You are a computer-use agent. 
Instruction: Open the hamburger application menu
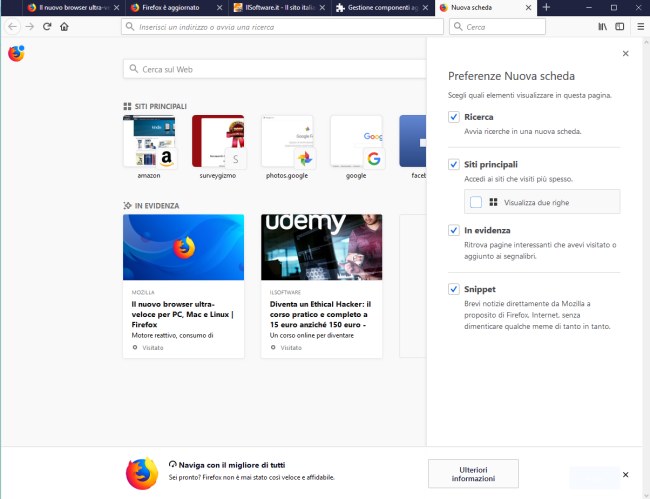click(x=640, y=27)
